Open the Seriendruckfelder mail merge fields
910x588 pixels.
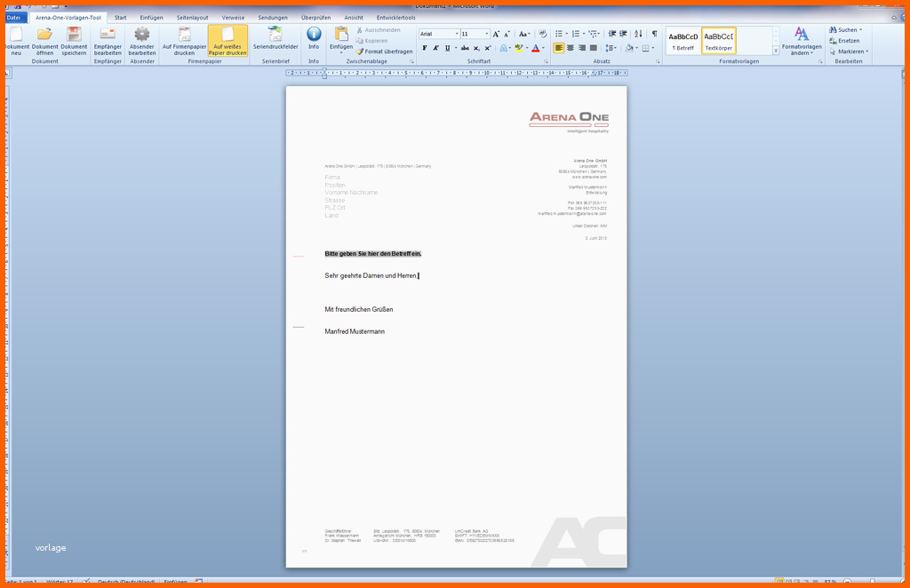tap(275, 38)
